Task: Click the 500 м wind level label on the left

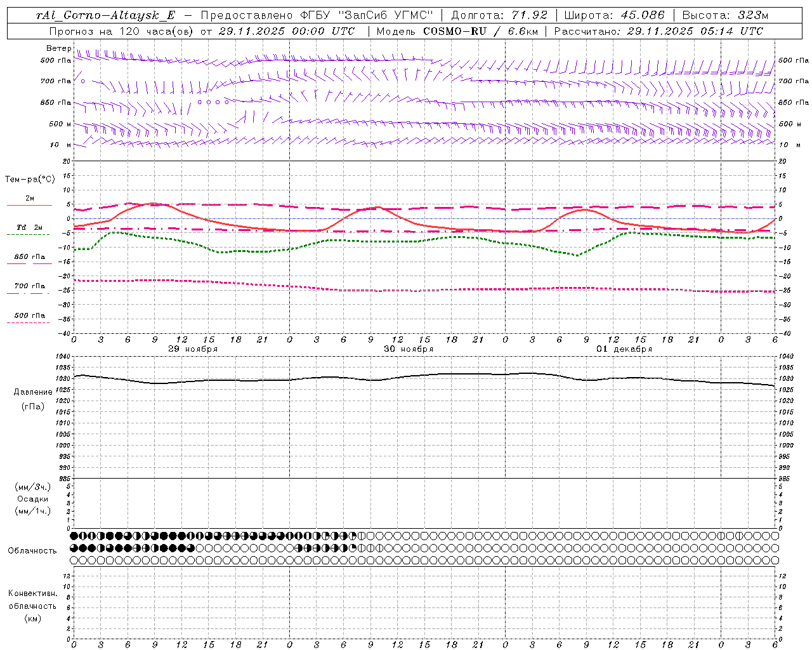Action: tap(60, 124)
